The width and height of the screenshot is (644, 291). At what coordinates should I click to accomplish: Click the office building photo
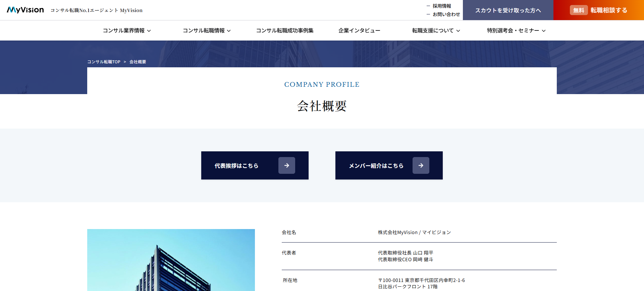[171, 260]
